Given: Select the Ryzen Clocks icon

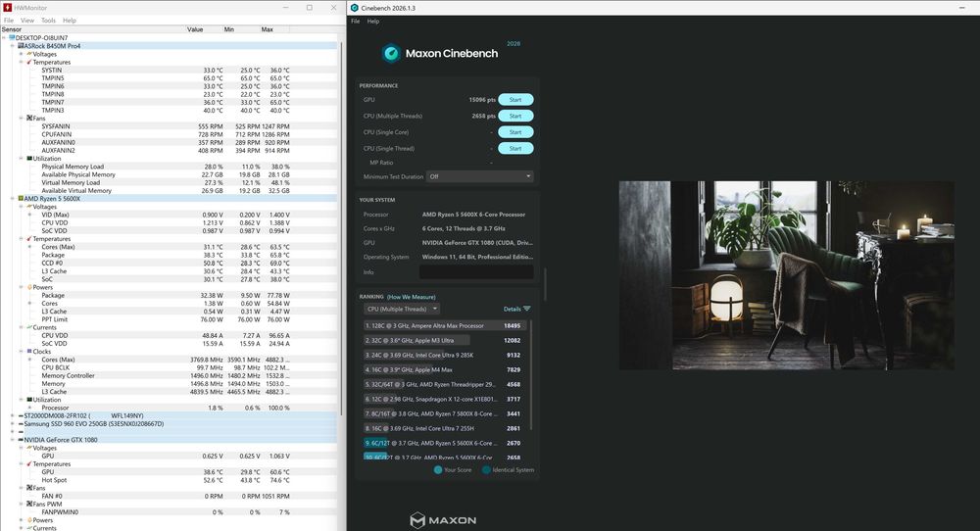Looking at the screenshot, I should tap(29, 352).
